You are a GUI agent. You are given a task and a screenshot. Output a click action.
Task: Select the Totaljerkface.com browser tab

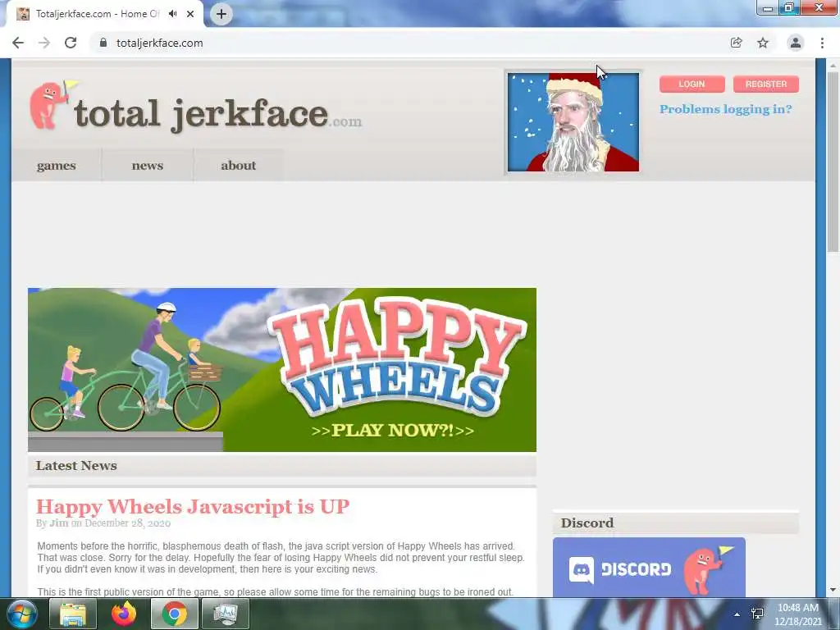point(104,14)
